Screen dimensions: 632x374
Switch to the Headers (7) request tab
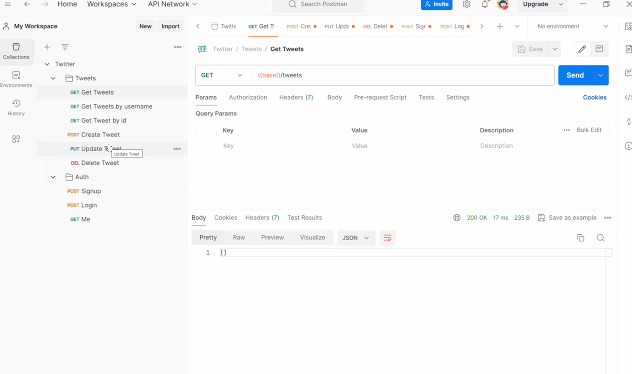coord(296,98)
